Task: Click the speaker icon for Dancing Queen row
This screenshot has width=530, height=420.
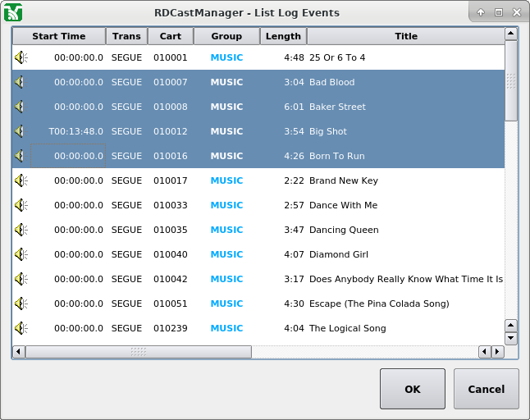Action: tap(21, 230)
